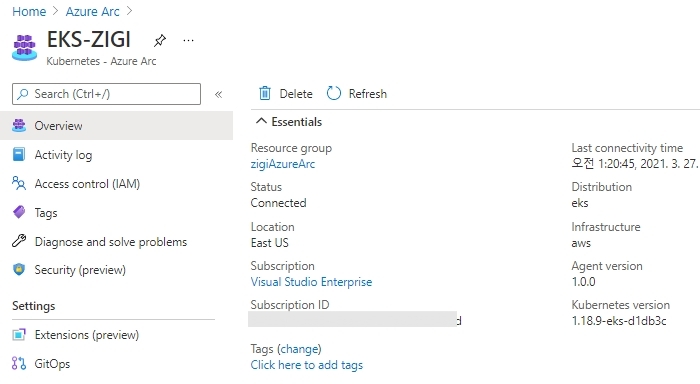
Task: Open Extensions (preview) in Settings
Action: click(87, 334)
